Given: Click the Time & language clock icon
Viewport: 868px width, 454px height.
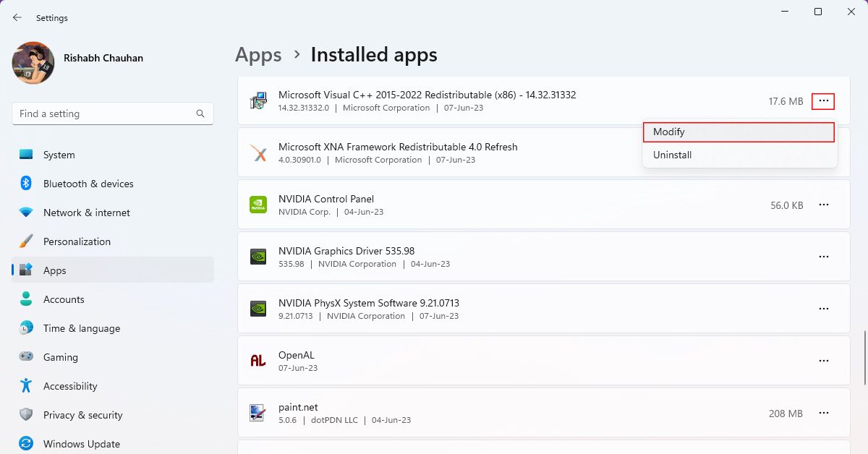Looking at the screenshot, I should point(26,328).
